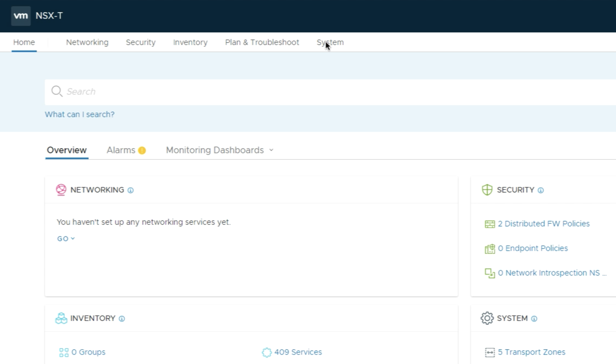Click into the Search input field
The image size is (616, 364).
(309, 92)
